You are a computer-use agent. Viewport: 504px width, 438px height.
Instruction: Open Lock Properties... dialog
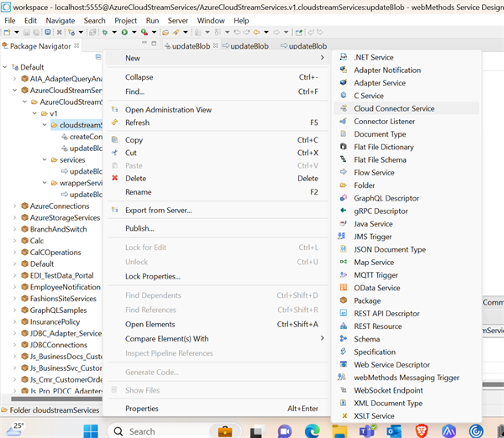218,277
